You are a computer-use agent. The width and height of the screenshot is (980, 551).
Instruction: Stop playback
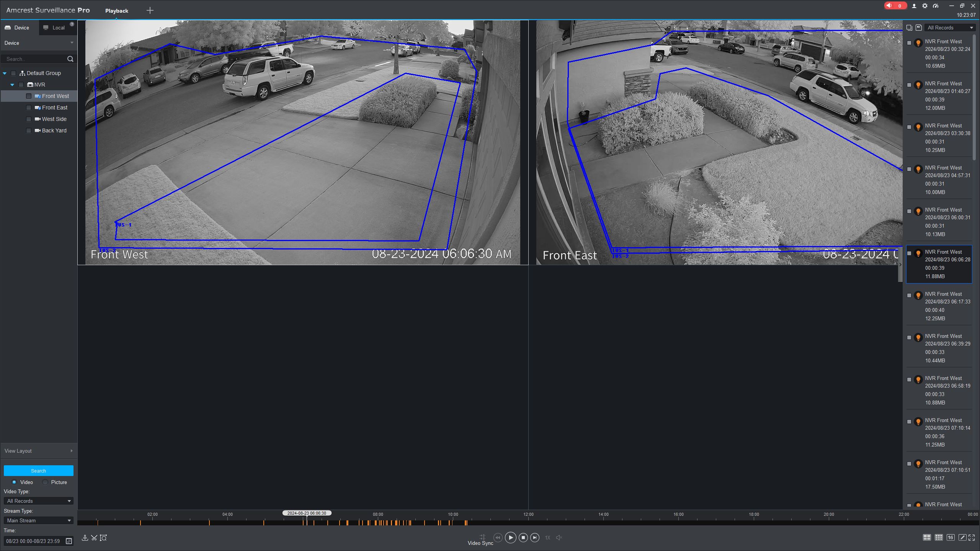point(523,538)
